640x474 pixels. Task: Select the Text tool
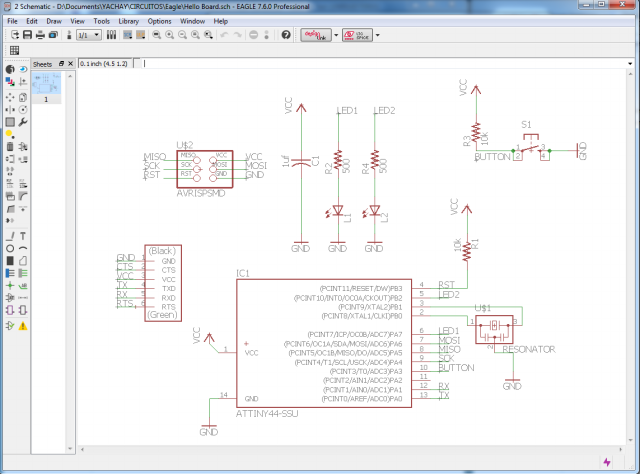pyautogui.click(x=23, y=236)
